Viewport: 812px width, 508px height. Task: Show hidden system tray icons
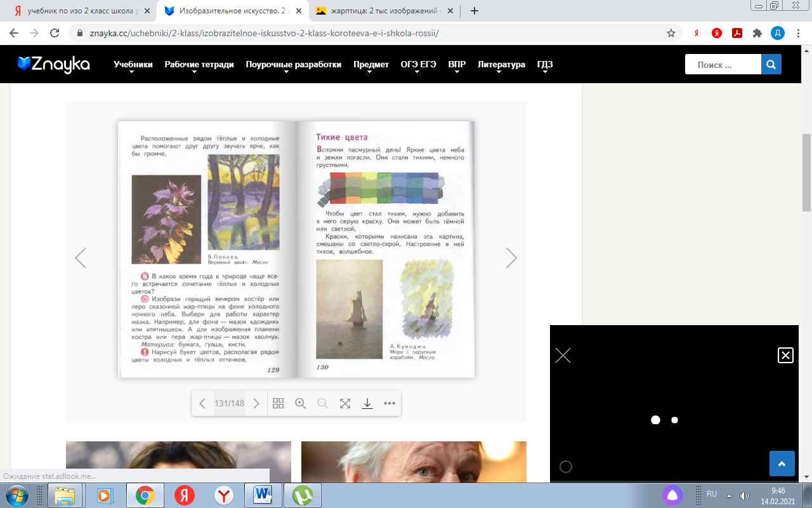coord(728,495)
